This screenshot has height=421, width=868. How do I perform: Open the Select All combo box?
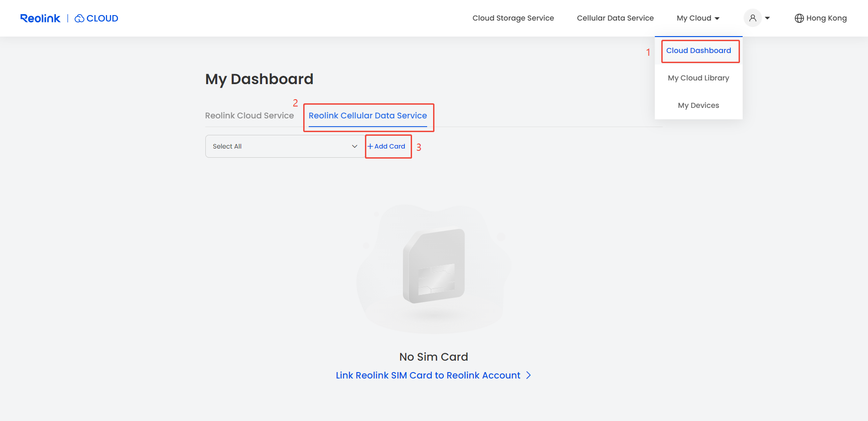click(x=285, y=146)
